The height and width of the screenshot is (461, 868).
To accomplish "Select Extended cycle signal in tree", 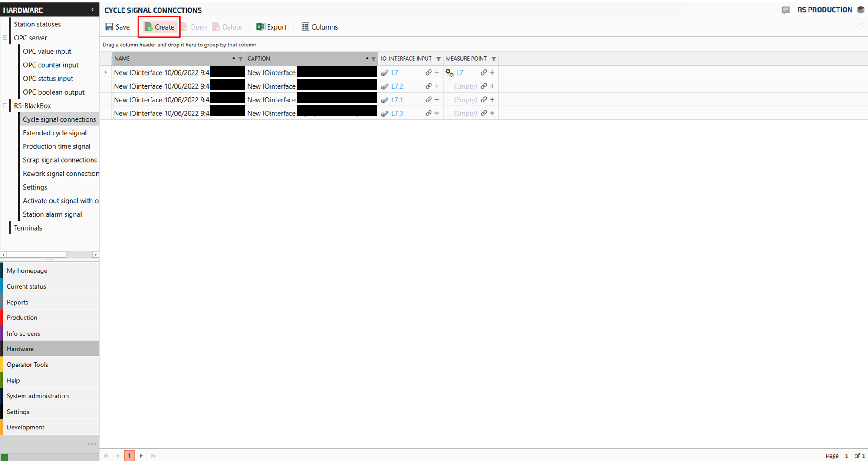I will pos(55,133).
